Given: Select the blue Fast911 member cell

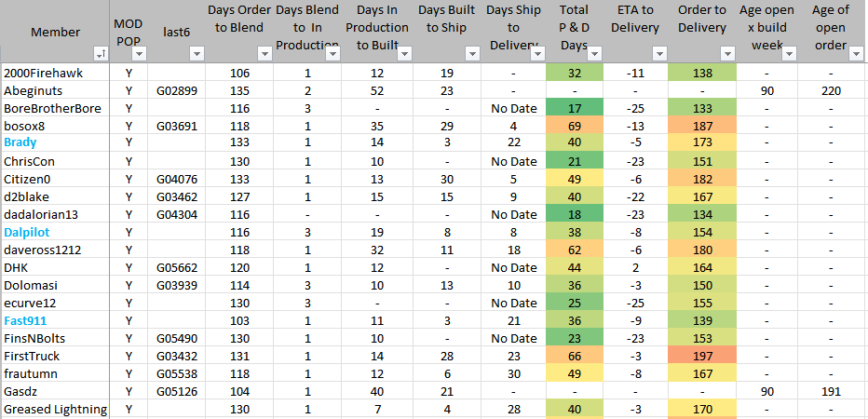Looking at the screenshot, I should [x=25, y=321].
